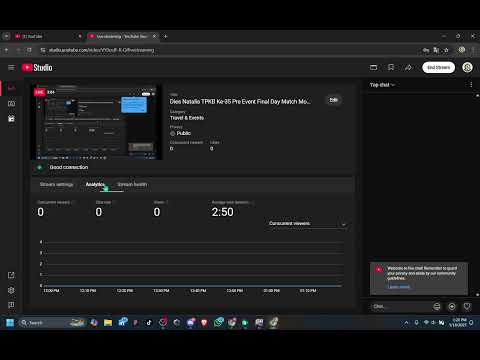Click the browser address bar URL
This screenshot has width=480, height=360.
(102, 50)
